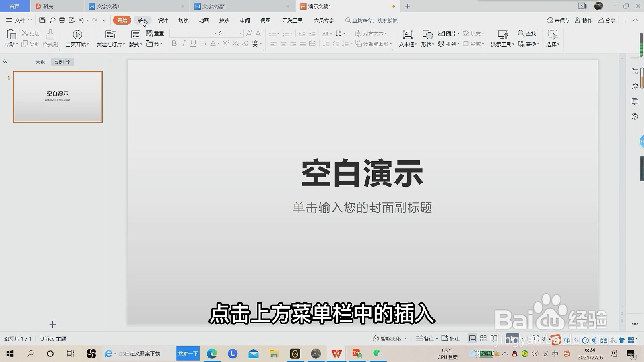Collapse the 智能美化 panel arrow

point(405,339)
